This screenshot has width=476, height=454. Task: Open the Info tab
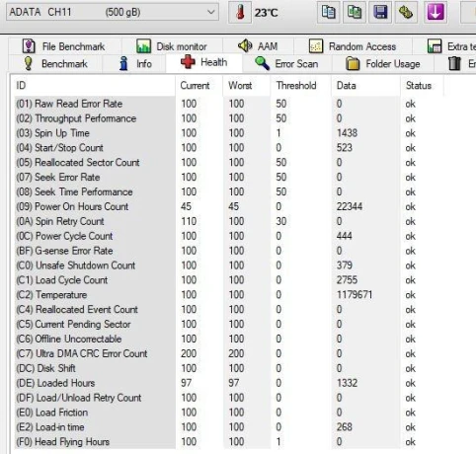(135, 63)
